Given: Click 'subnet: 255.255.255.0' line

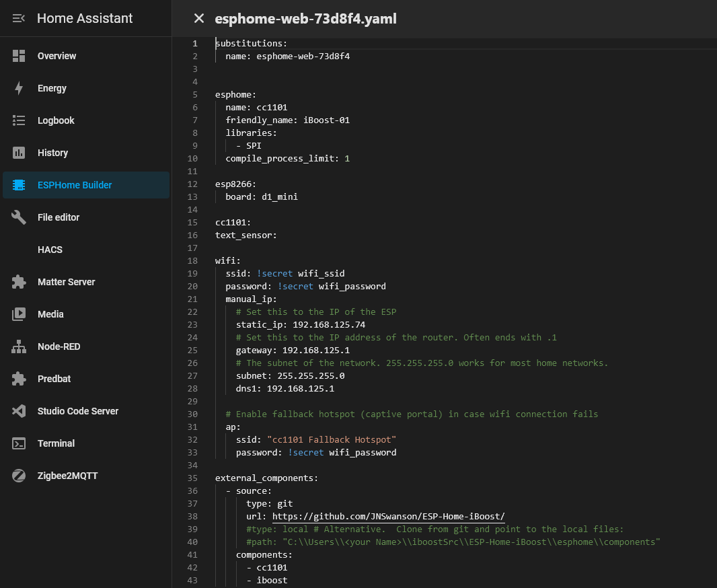Looking at the screenshot, I should coord(291,376).
